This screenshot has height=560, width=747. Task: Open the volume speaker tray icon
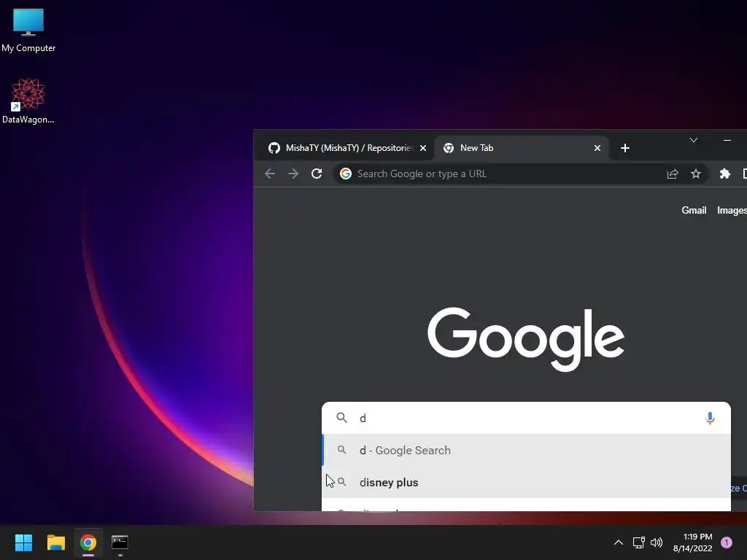[657, 542]
